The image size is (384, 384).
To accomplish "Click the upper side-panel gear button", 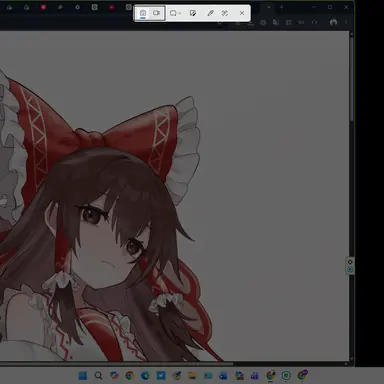I will click(350, 262).
